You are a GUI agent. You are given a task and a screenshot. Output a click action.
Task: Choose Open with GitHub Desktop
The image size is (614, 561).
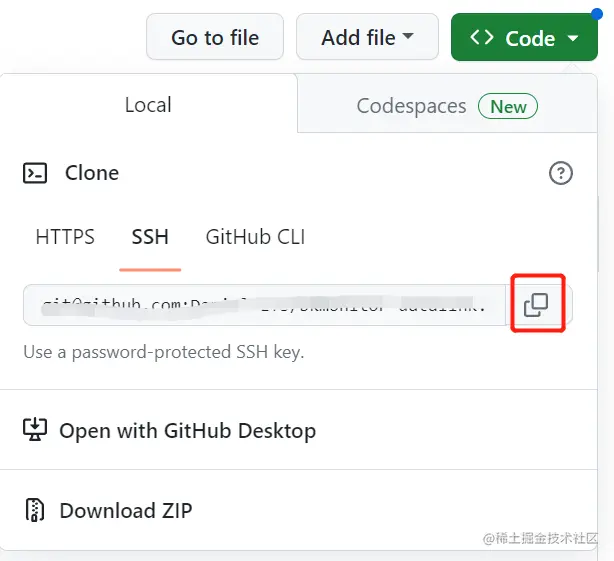(187, 430)
